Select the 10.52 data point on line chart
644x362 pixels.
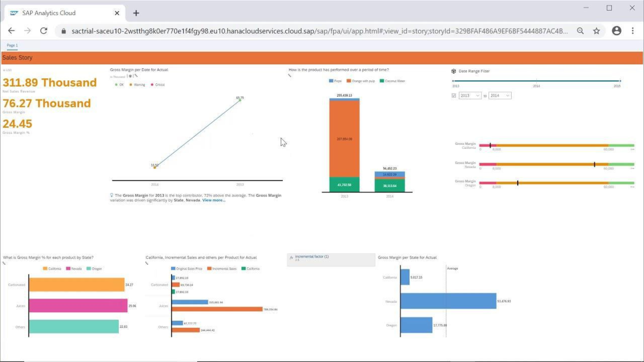[155, 167]
